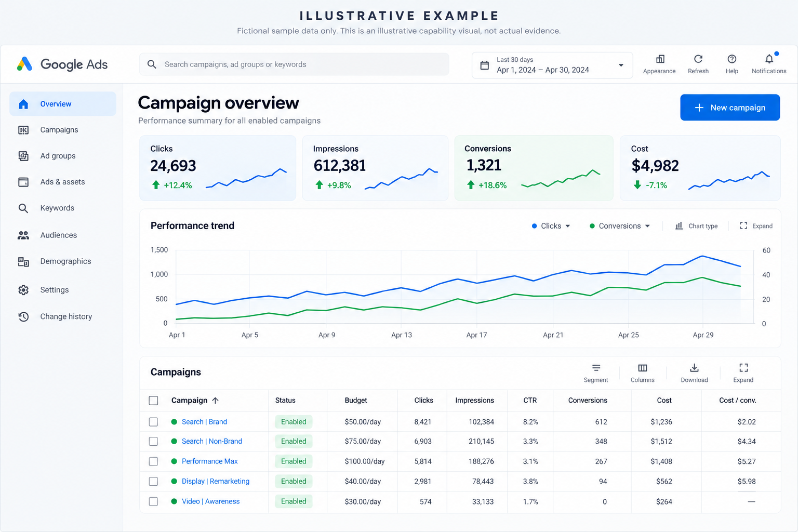
Task: Select Overview in the sidebar
Action: [63, 104]
